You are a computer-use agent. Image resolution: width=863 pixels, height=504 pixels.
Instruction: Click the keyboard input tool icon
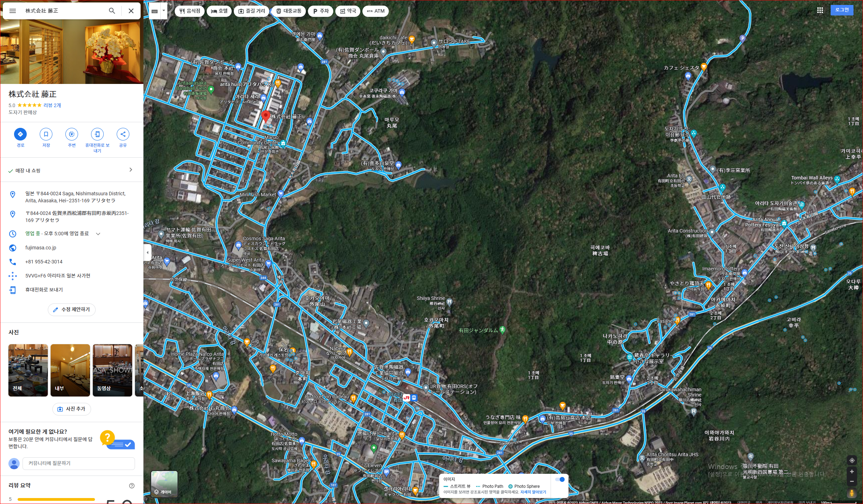pos(155,11)
